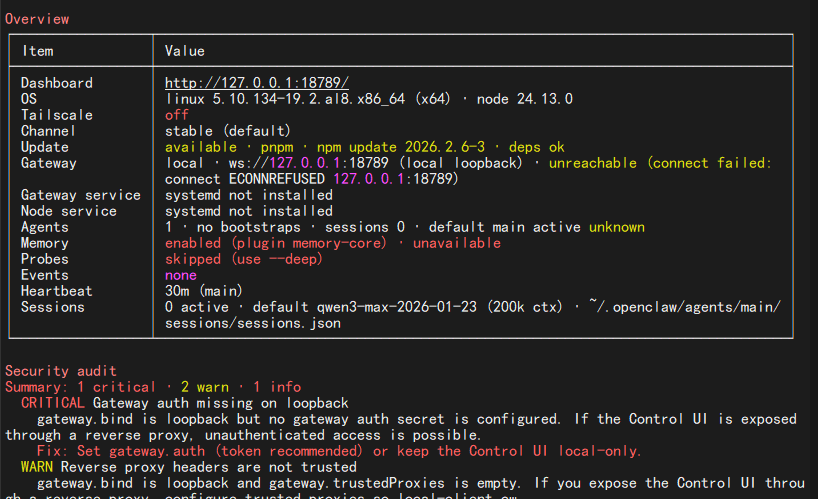This screenshot has width=818, height=499.
Task: Click the 'Sessions' row label
Action: pyautogui.click(x=53, y=307)
